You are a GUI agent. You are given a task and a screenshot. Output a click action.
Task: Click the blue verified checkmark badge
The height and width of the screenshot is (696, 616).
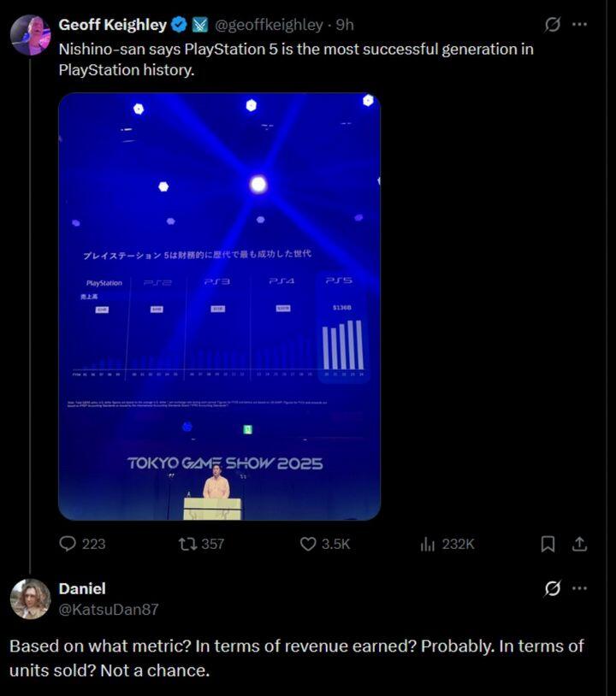click(x=178, y=25)
